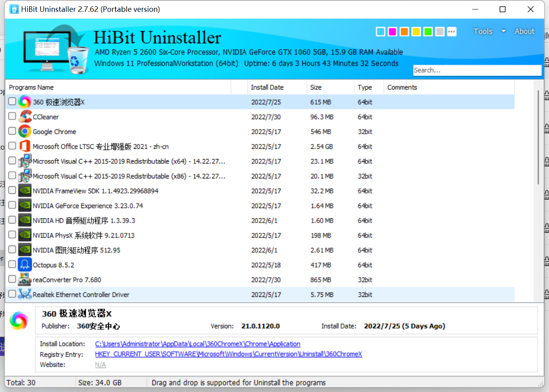Click the Realtek Ethernet Controller Driver icon
Screen dimensions: 549x392
pyautogui.click(x=25, y=294)
